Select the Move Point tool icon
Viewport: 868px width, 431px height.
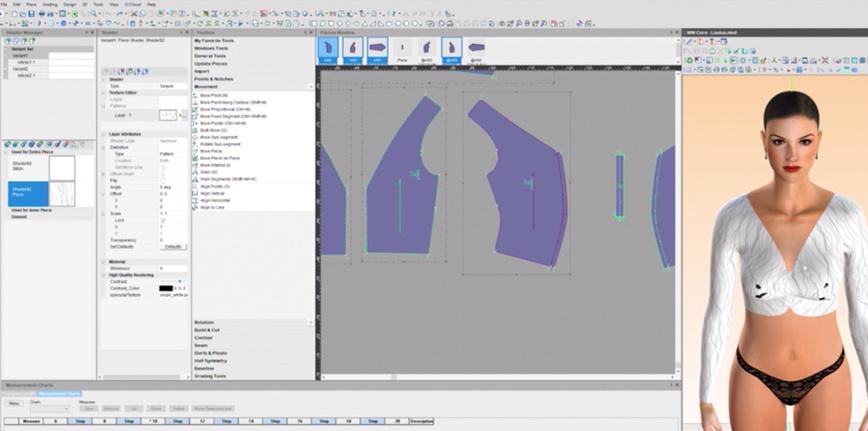coord(195,96)
